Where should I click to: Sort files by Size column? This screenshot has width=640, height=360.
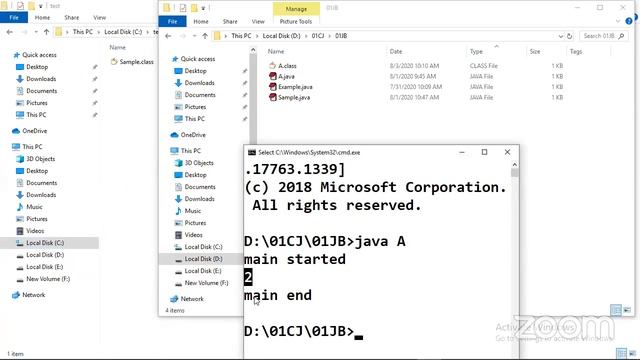click(535, 51)
